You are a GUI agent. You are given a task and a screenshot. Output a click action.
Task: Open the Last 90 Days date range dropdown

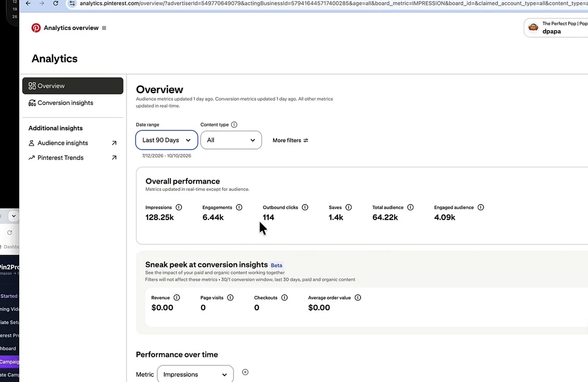coord(167,140)
